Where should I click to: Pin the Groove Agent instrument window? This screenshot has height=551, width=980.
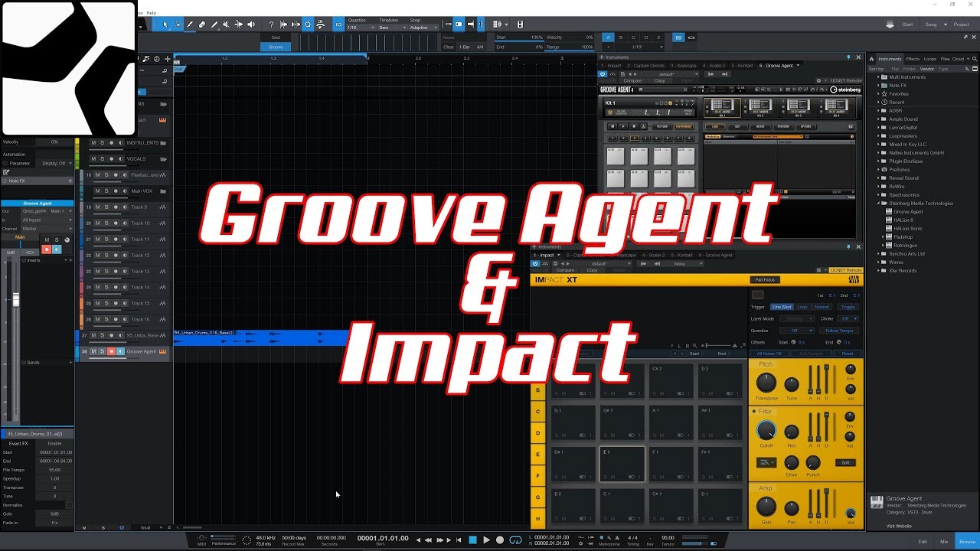pyautogui.click(x=848, y=57)
